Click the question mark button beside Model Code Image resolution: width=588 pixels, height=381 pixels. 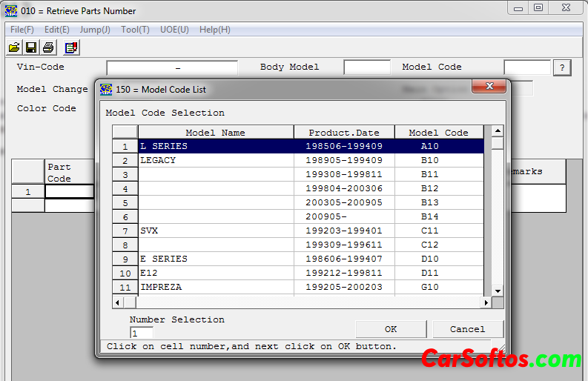563,68
